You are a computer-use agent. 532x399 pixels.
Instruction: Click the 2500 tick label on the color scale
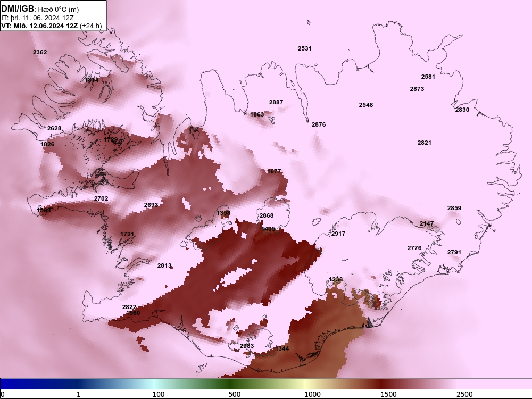click(464, 395)
